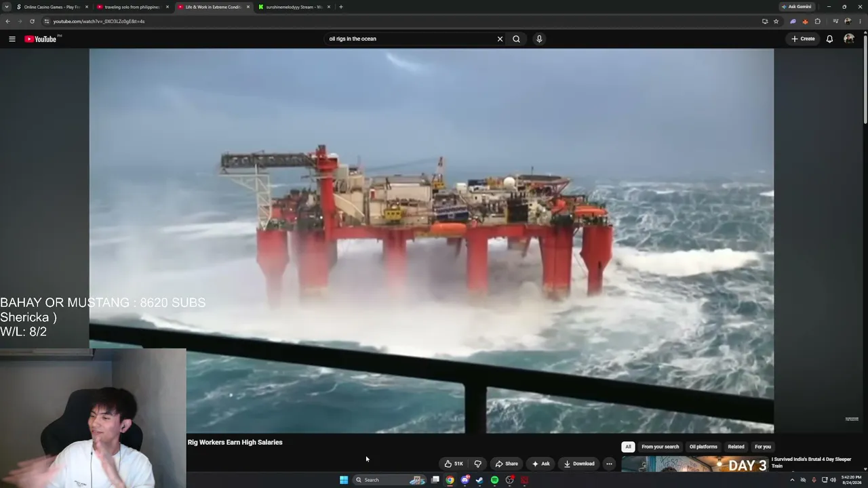Open Chrome from the taskbar

pos(450,480)
